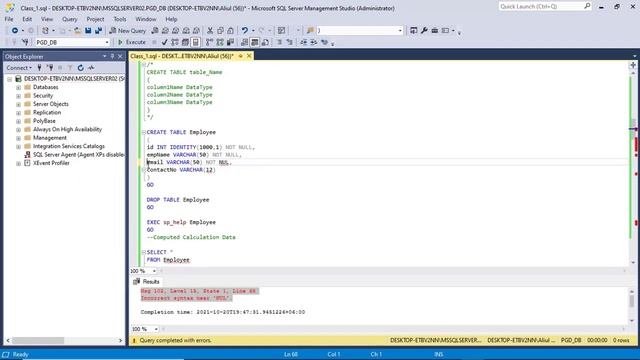Expand the Security folder
The image size is (640, 360).
point(18,96)
